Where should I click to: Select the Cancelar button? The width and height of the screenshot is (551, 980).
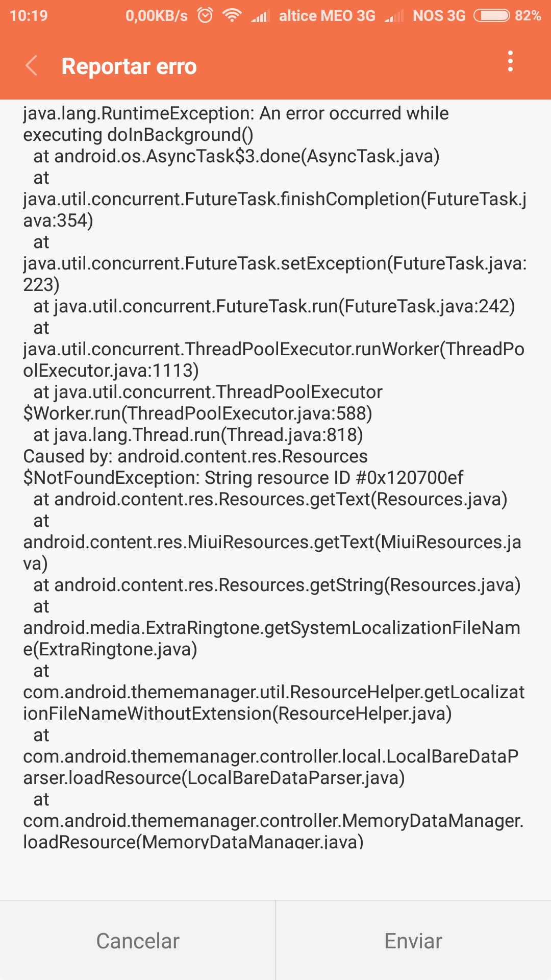138,940
